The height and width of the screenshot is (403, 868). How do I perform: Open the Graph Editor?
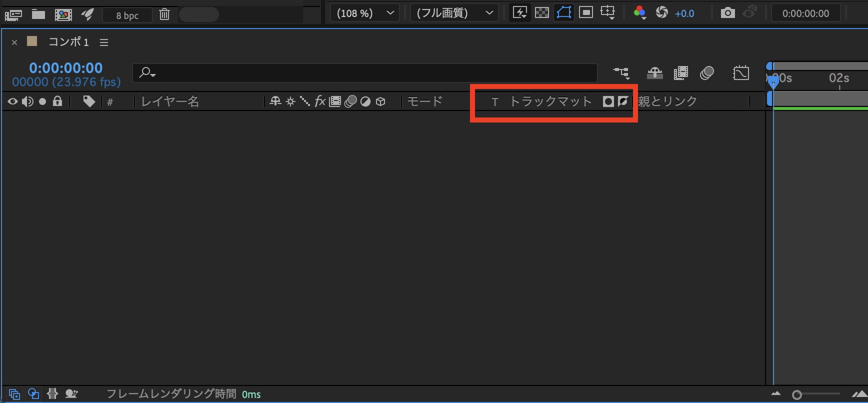coord(741,73)
